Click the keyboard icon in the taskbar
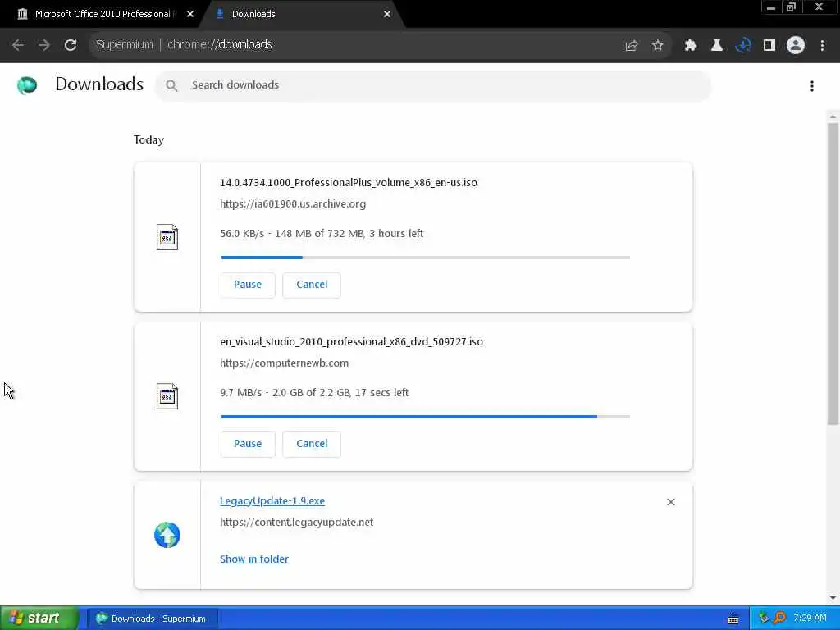 733,619
